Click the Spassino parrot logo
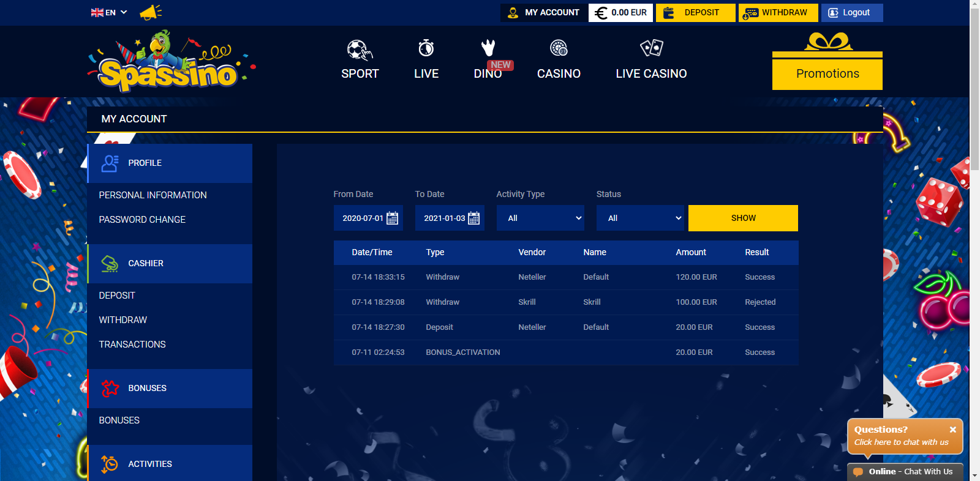The image size is (980, 481). click(x=171, y=61)
